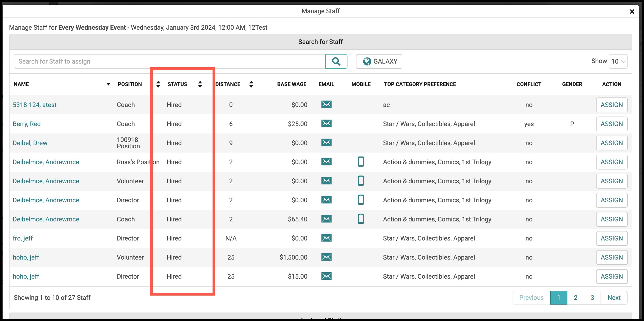The image size is (644, 321).
Task: Click the 'yes' conflict value for Berry, Red
Action: pyautogui.click(x=529, y=124)
